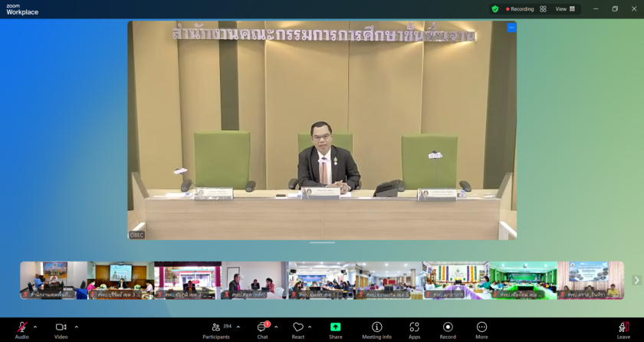Expand video options arrow next to Video

point(77,327)
